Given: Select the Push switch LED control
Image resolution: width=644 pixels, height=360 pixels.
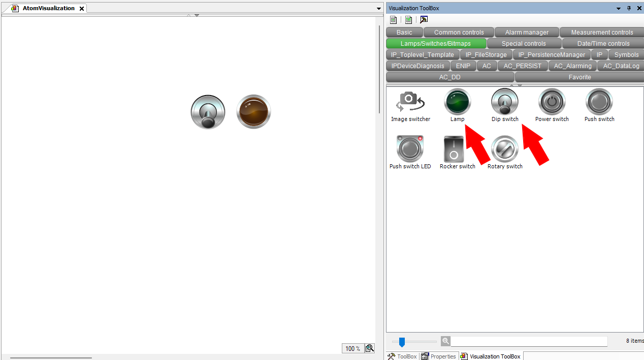Looking at the screenshot, I should (x=410, y=148).
